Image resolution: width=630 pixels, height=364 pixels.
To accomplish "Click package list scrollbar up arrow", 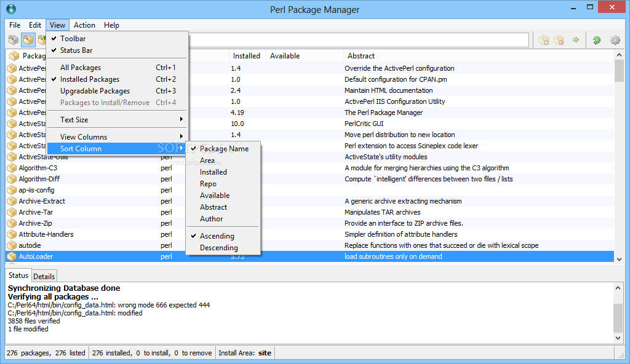I will tap(619, 55).
